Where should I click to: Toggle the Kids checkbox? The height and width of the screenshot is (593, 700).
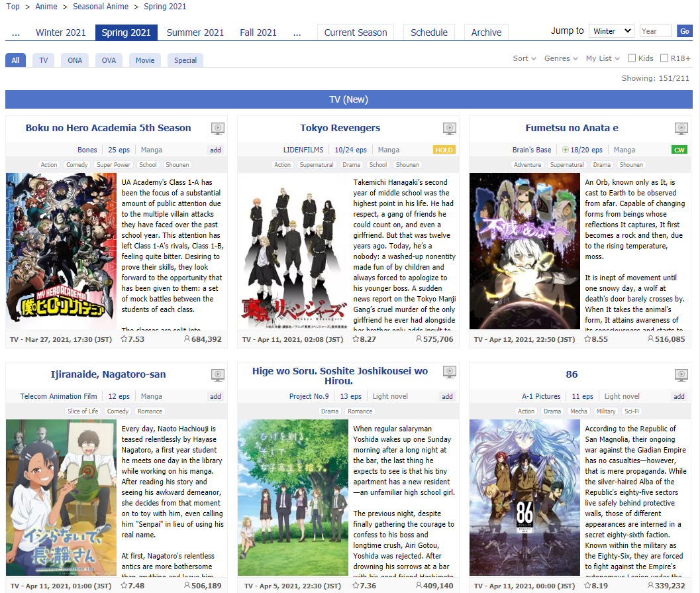pos(632,58)
